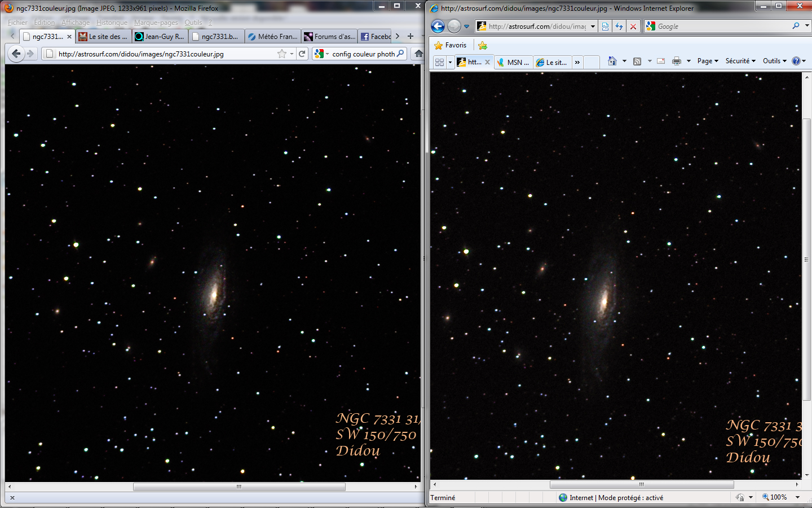Open a new blank tab in IE
Image resolution: width=812 pixels, height=508 pixels.
(591, 62)
